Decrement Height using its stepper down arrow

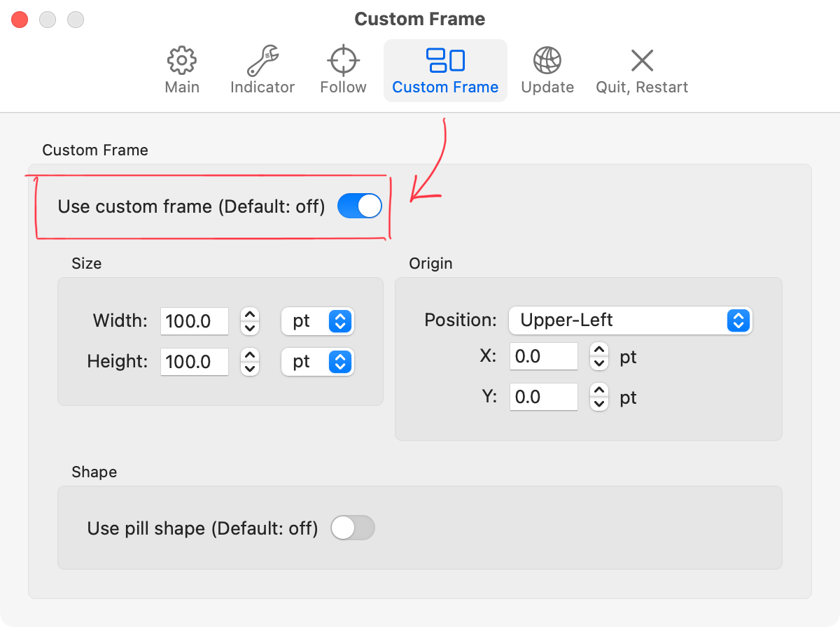coord(250,367)
